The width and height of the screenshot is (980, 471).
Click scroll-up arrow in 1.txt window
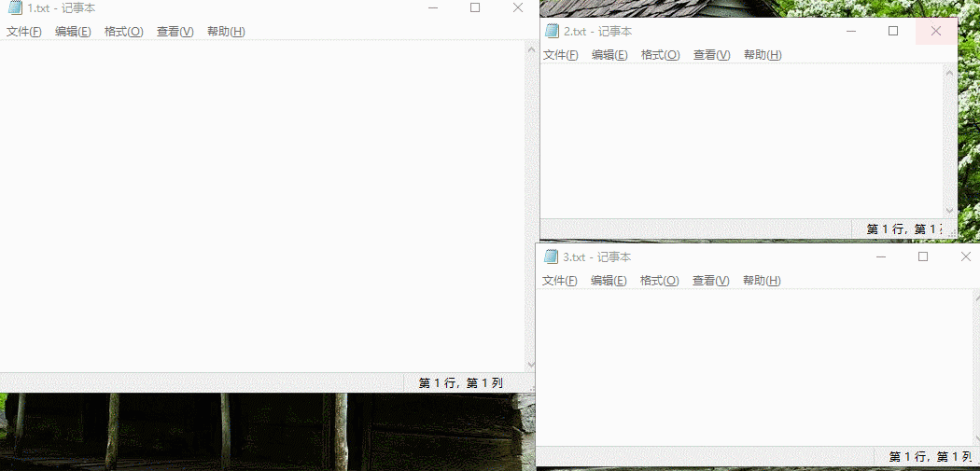(x=531, y=48)
